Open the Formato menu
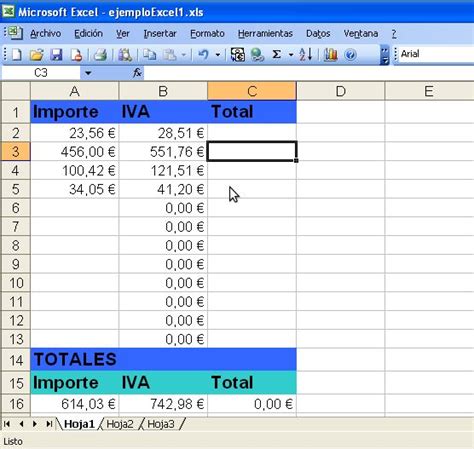This screenshot has height=449, width=474. [207, 34]
